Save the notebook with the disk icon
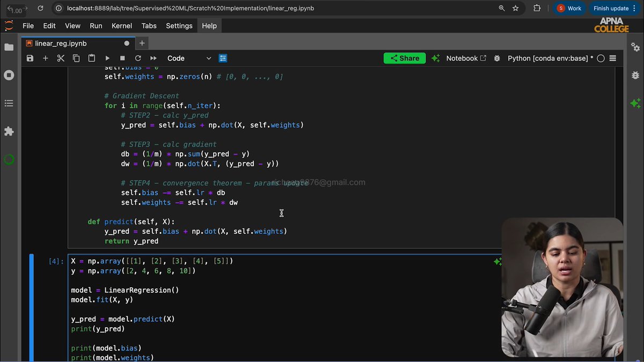644x362 pixels. [x=30, y=58]
